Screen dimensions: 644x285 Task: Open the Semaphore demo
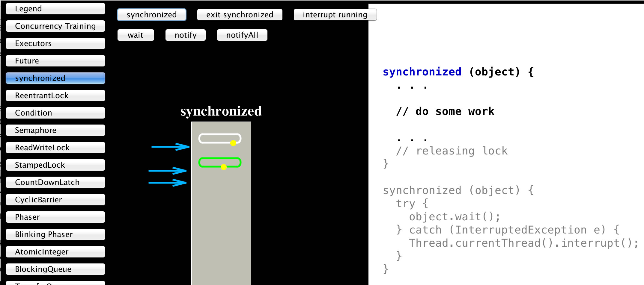[55, 130]
